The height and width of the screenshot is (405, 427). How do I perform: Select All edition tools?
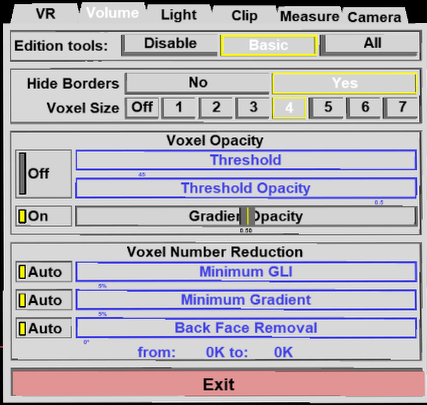click(x=370, y=44)
